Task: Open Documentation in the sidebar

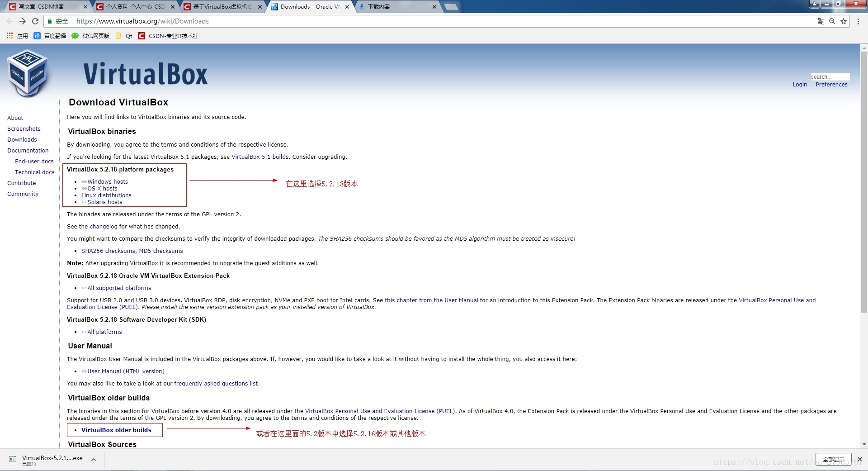Action: [28, 151]
